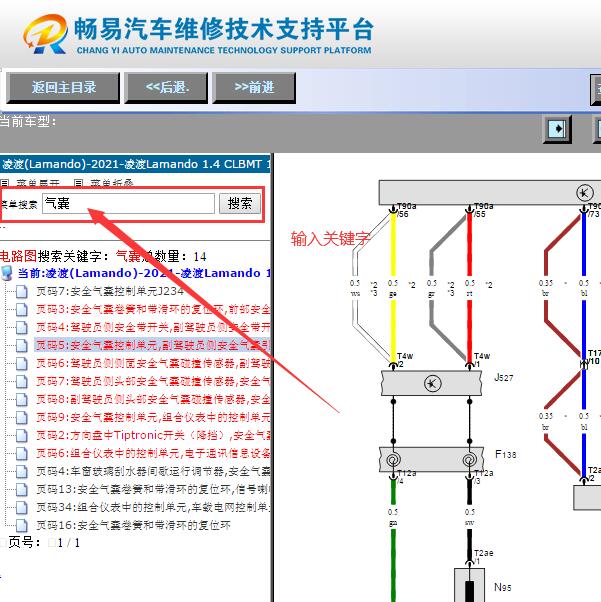Click the 页号: 1 / 1 pager text
Image resolution: width=601 pixels, height=602 pixels.
tap(44, 543)
